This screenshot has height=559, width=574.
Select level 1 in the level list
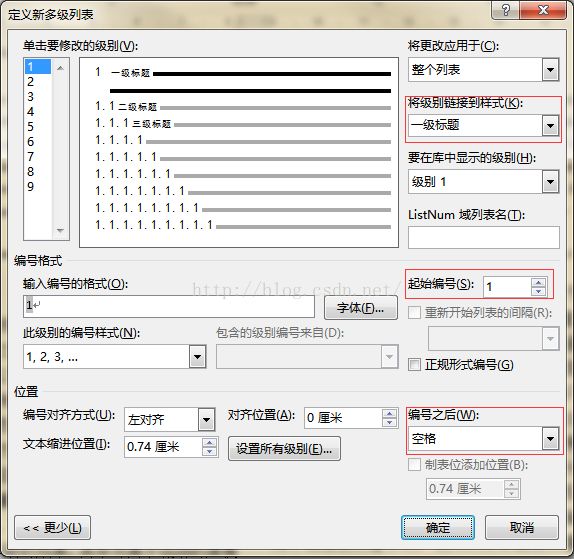point(37,67)
